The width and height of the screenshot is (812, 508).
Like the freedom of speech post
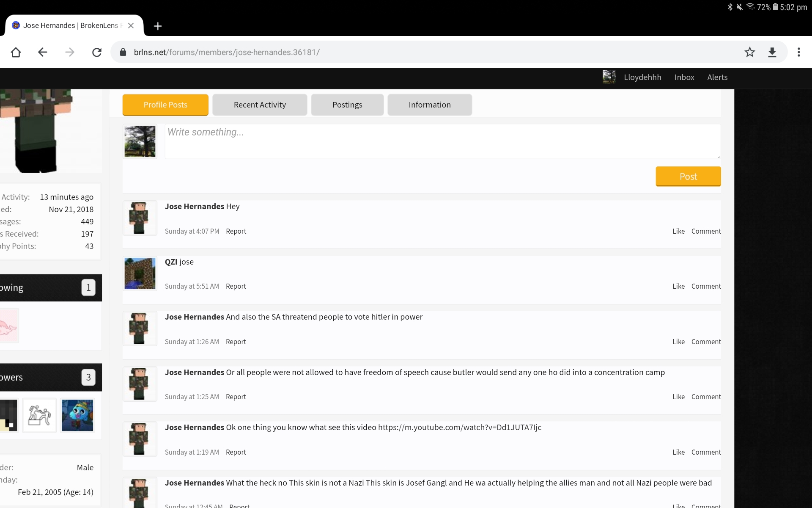point(678,397)
